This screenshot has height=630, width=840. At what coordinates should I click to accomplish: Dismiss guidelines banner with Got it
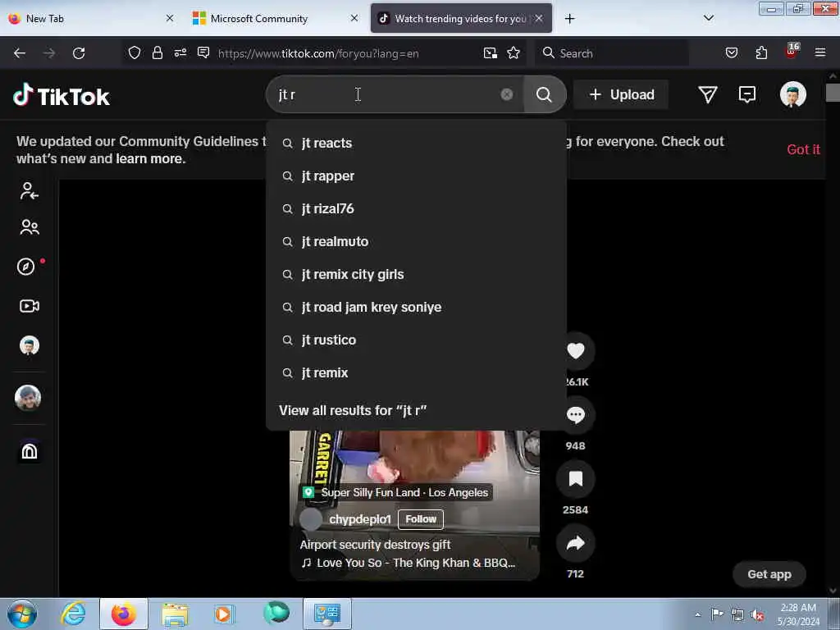click(x=803, y=149)
